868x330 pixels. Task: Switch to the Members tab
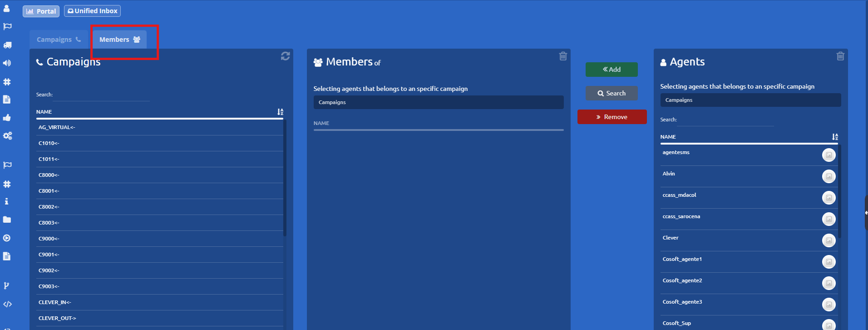click(x=119, y=40)
